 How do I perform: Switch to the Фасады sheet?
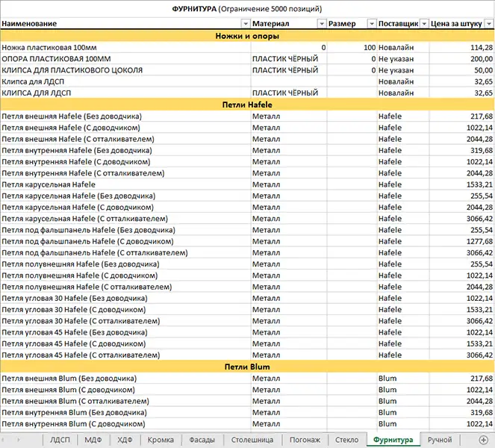click(202, 441)
